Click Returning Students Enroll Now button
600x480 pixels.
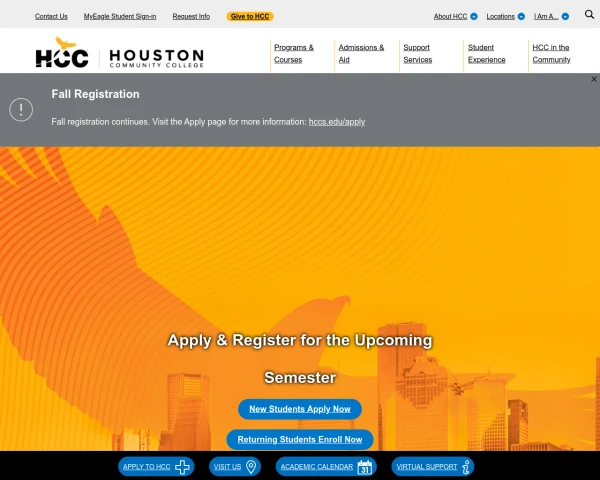[x=300, y=439]
